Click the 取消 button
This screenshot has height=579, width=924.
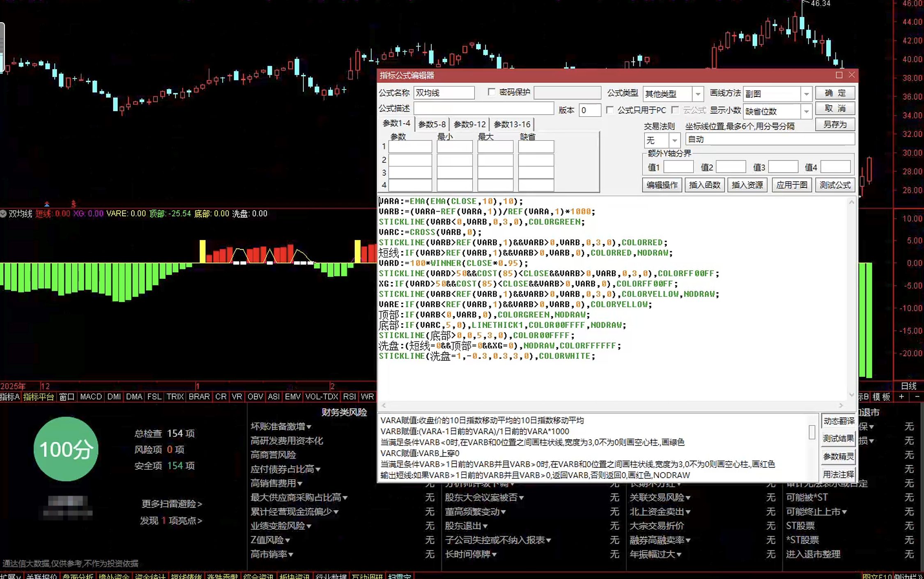tap(835, 108)
